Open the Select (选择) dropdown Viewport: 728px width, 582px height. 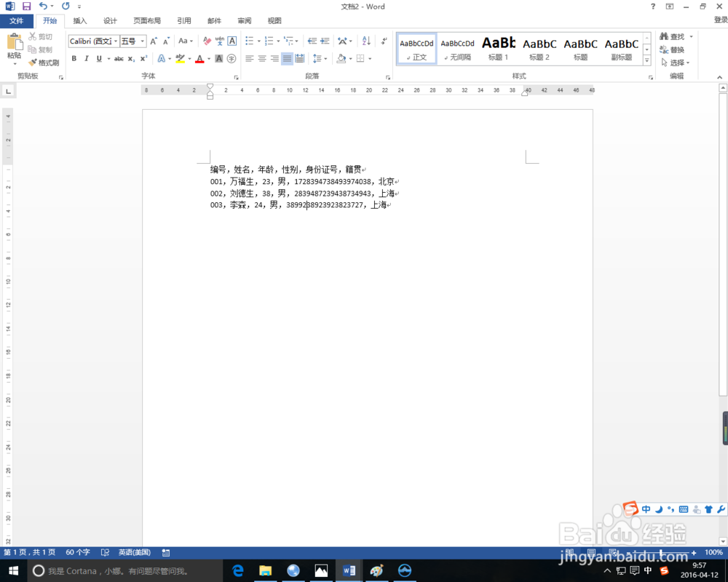click(x=676, y=63)
